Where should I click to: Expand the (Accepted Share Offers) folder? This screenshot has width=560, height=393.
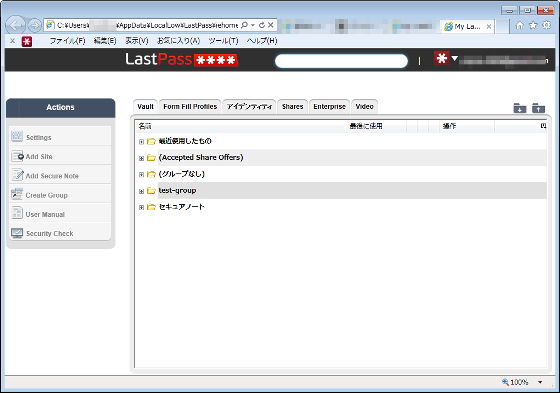(x=141, y=158)
